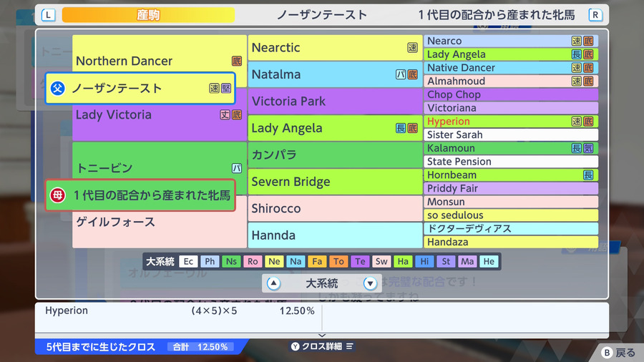Screen dimensions: 644x362
Task: Click the 速 icon on Almahmoud
Action: [x=577, y=81]
